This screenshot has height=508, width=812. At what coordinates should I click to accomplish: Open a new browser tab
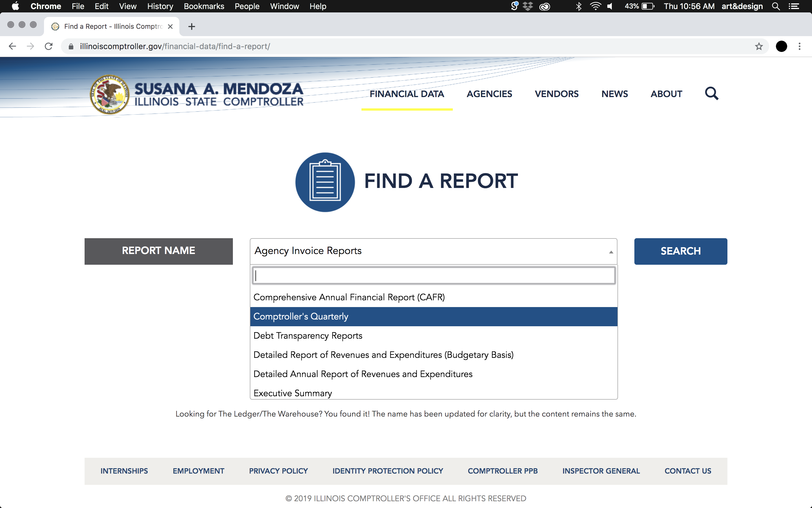click(192, 27)
